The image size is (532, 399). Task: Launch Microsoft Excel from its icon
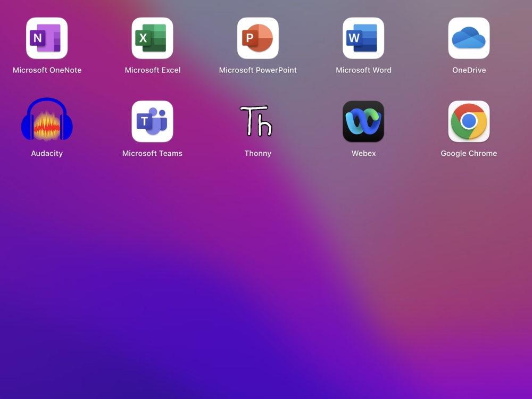(152, 38)
